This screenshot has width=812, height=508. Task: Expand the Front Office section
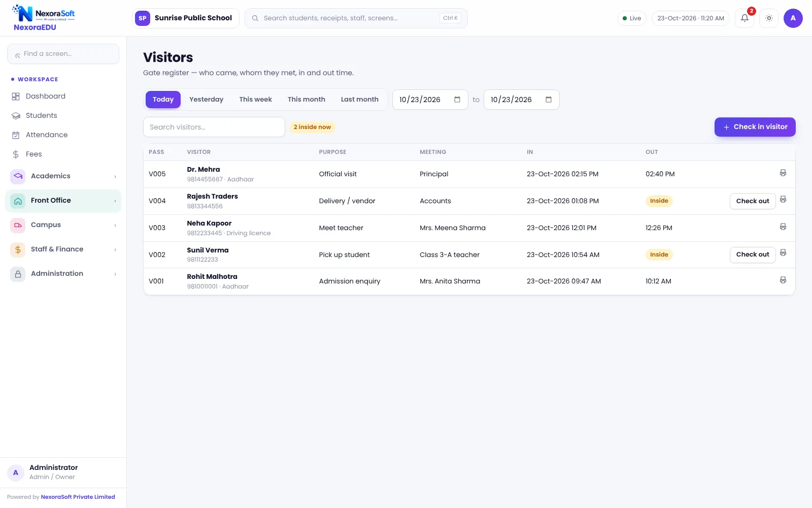pos(63,201)
